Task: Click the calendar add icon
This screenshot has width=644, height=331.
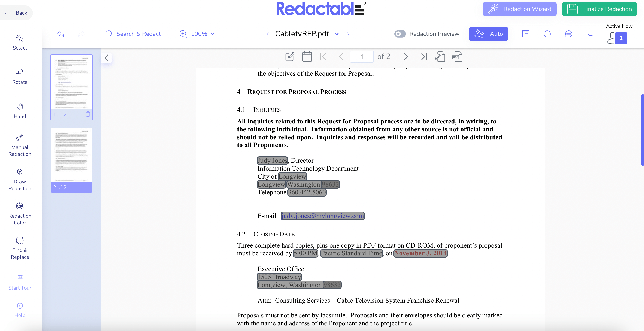Action: (x=307, y=57)
